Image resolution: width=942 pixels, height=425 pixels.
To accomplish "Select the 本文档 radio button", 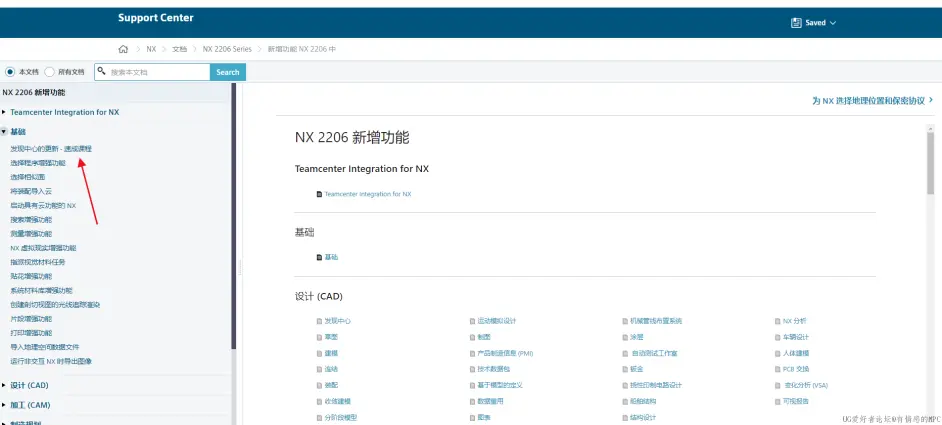I will tap(11, 72).
